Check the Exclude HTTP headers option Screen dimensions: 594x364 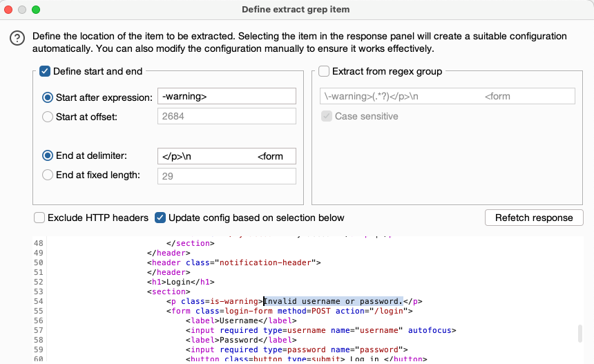39,218
